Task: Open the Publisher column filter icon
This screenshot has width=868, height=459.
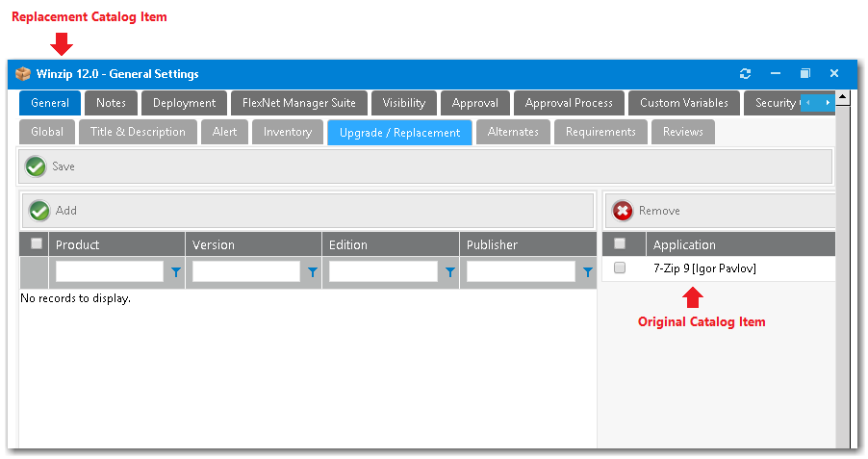Action: pos(587,272)
